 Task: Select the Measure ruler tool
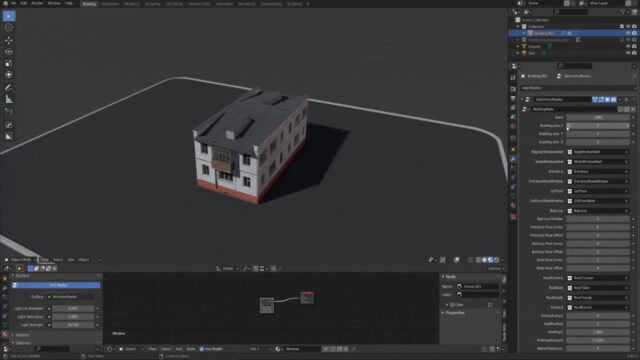coord(9,99)
